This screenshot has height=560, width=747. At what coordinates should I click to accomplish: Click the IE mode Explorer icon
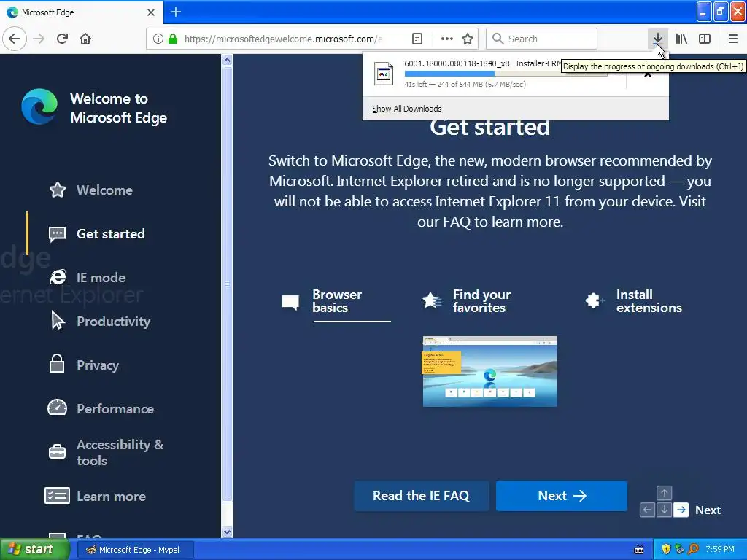[x=57, y=277]
